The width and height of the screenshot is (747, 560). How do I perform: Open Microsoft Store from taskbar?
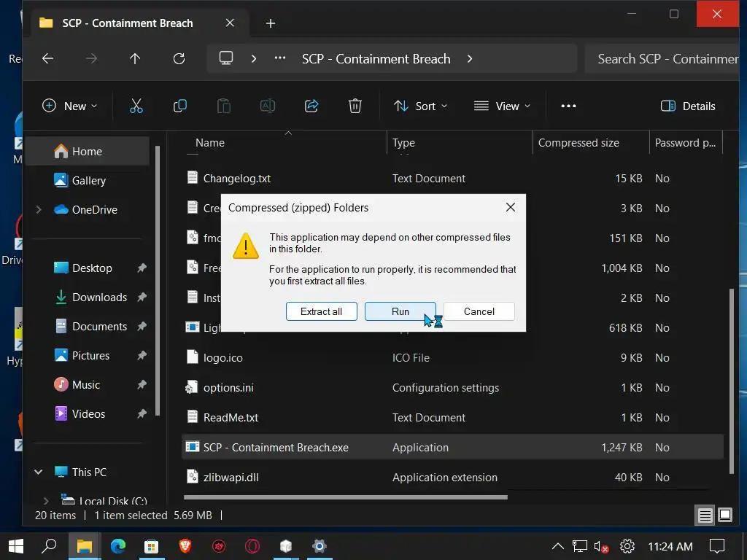(152, 546)
